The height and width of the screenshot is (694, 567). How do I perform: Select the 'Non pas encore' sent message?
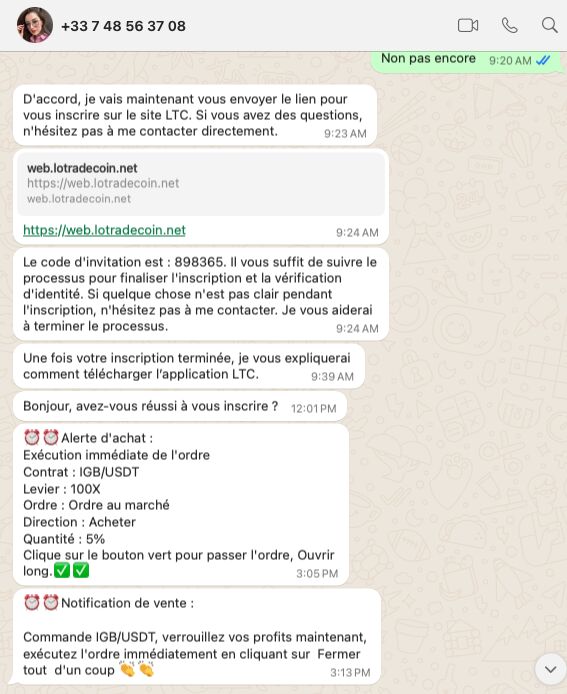click(x=467, y=61)
